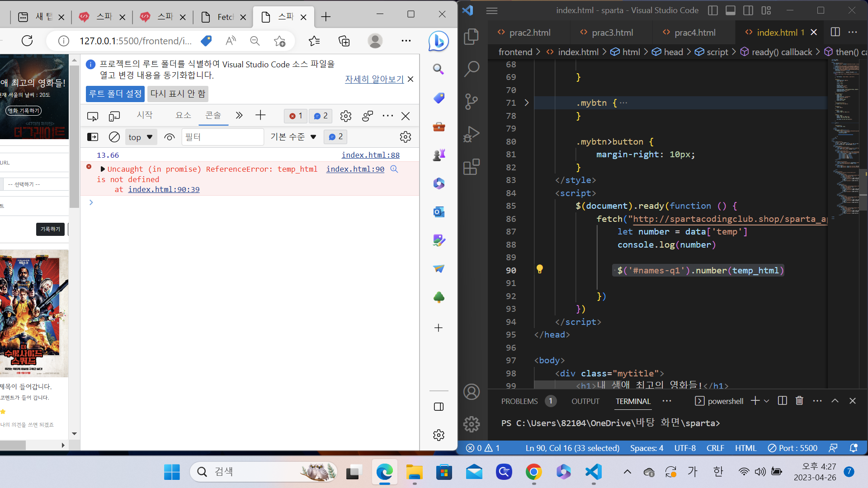The width and height of the screenshot is (868, 488).
Task: Refresh the Edge browser page
Action: pos(27,41)
